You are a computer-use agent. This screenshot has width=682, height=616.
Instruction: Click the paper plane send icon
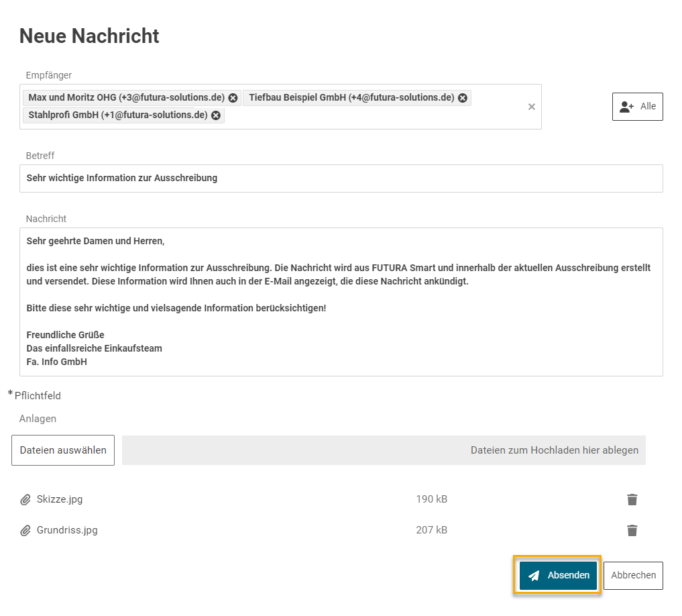(534, 576)
